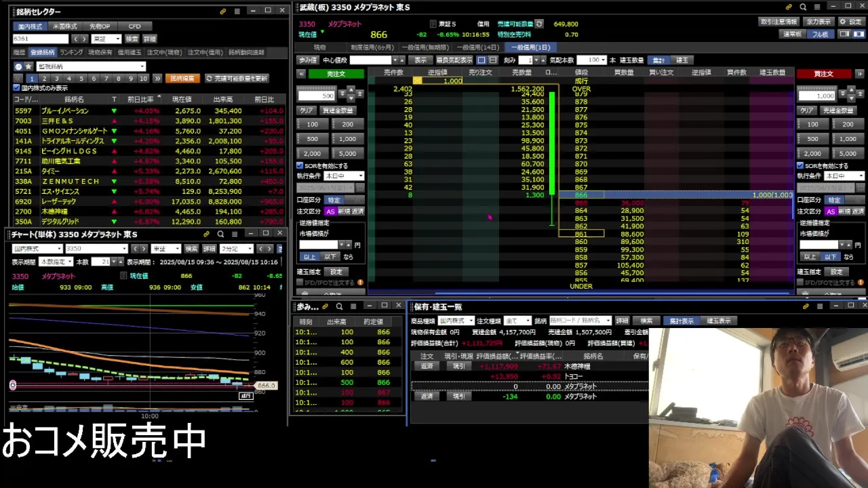Click link icon in 歩み値 panel title
The image size is (868, 488).
tap(325, 306)
